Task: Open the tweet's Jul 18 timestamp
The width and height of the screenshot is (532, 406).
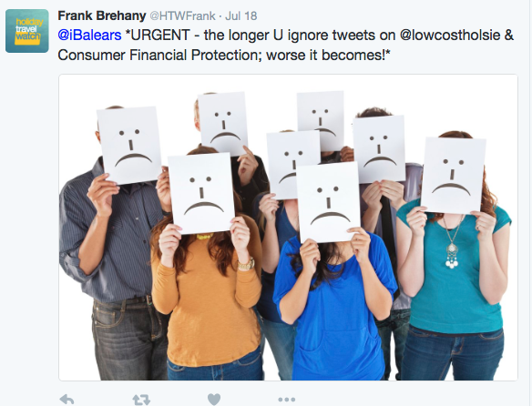Action: (x=241, y=16)
